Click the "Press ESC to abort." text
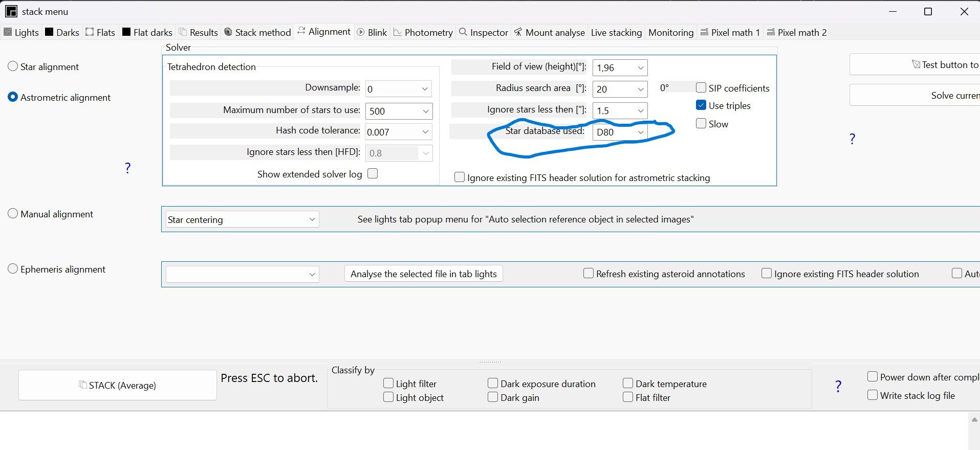The height and width of the screenshot is (450, 980). coord(269,378)
